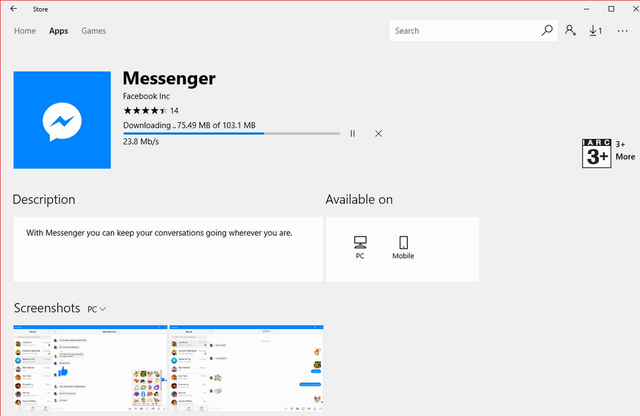This screenshot has width=640, height=416.
Task: Click the Mobile device icon
Action: tap(403, 247)
